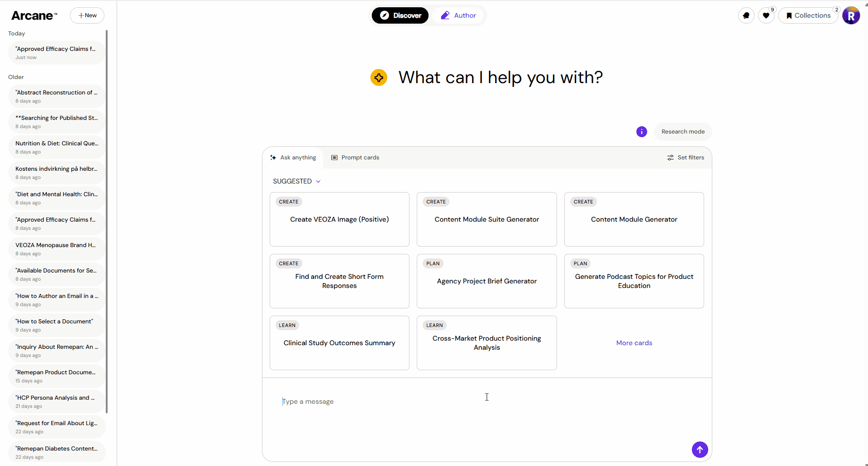Switch to Author mode
This screenshot has width=868, height=466.
coord(459,15)
